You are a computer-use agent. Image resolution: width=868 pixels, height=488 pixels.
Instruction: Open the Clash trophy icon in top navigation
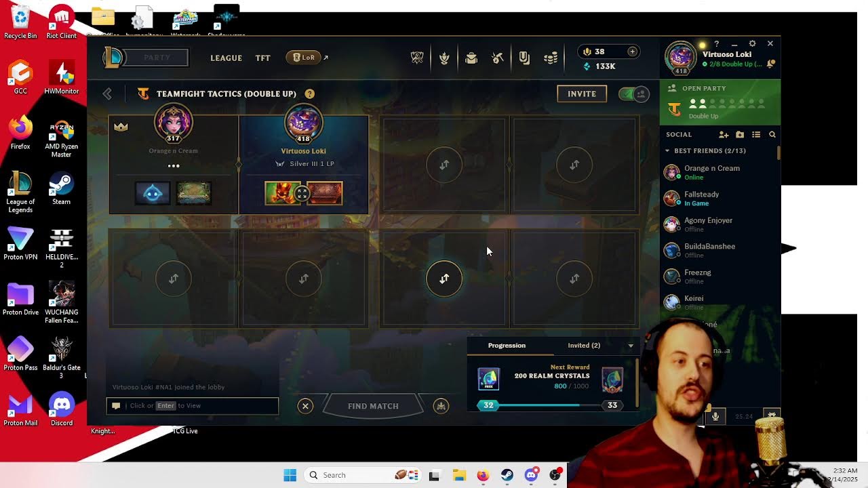pos(417,58)
